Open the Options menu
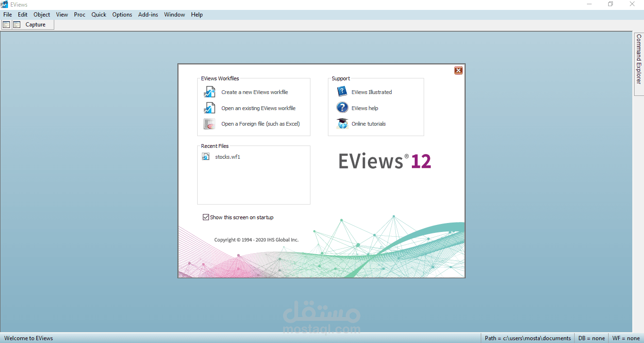 pyautogui.click(x=122, y=15)
